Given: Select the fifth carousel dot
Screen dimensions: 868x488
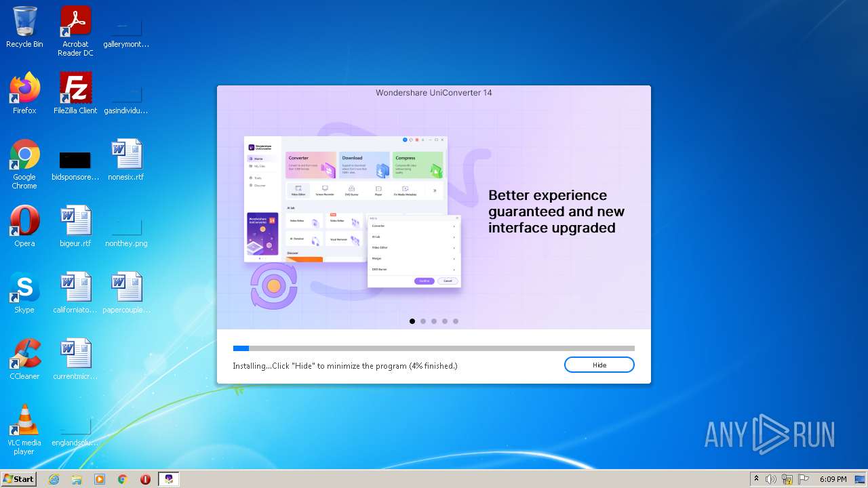Looking at the screenshot, I should pyautogui.click(x=456, y=321).
